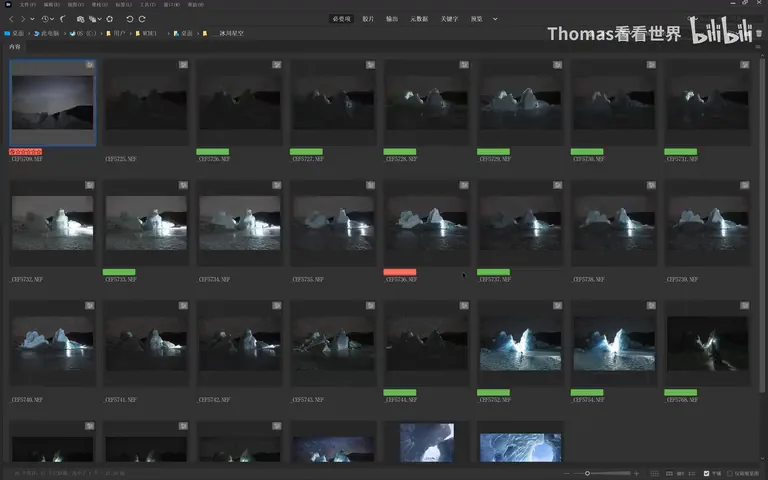Viewport: 768px width, 480px height.
Task: Open the 帮助 (Help) menu
Action: [x=196, y=4]
